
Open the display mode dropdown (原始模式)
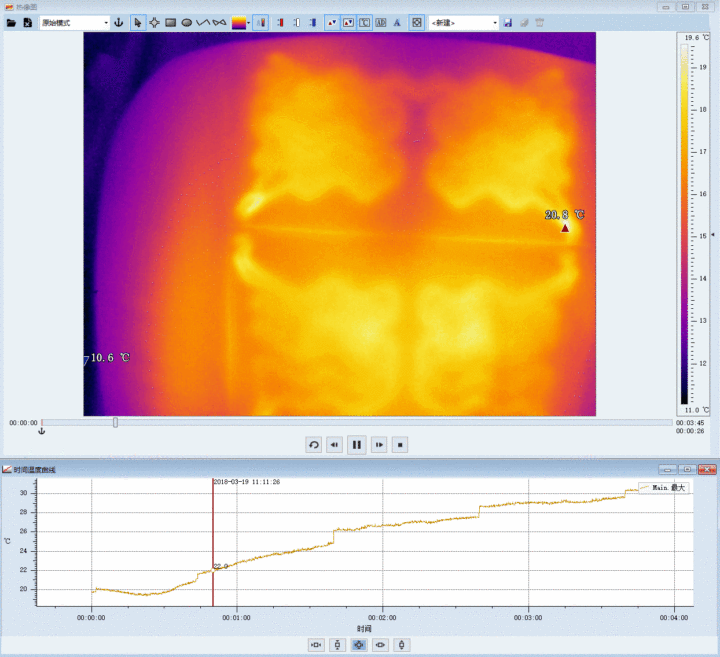tap(74, 22)
